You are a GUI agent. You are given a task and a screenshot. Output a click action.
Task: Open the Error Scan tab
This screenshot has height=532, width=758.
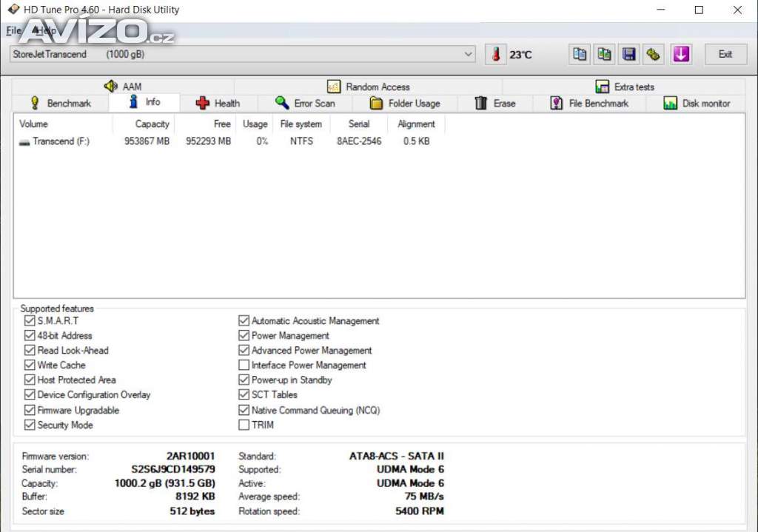click(305, 103)
